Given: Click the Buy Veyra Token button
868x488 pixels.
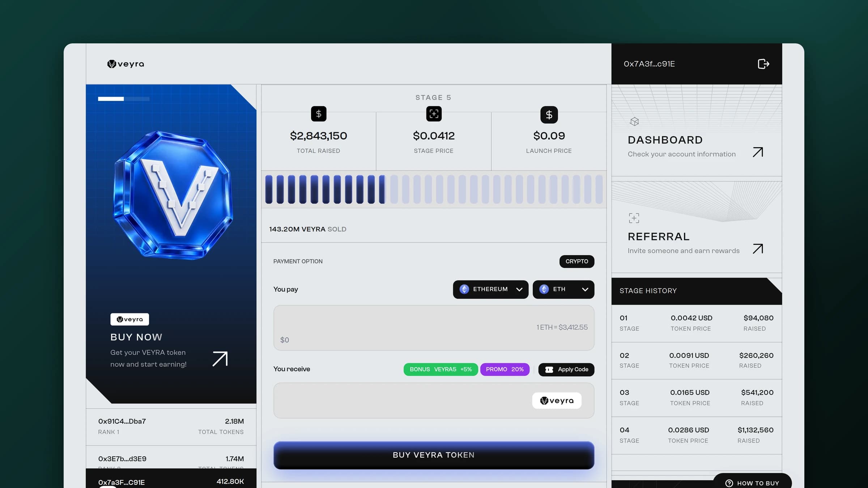Looking at the screenshot, I should [x=434, y=455].
